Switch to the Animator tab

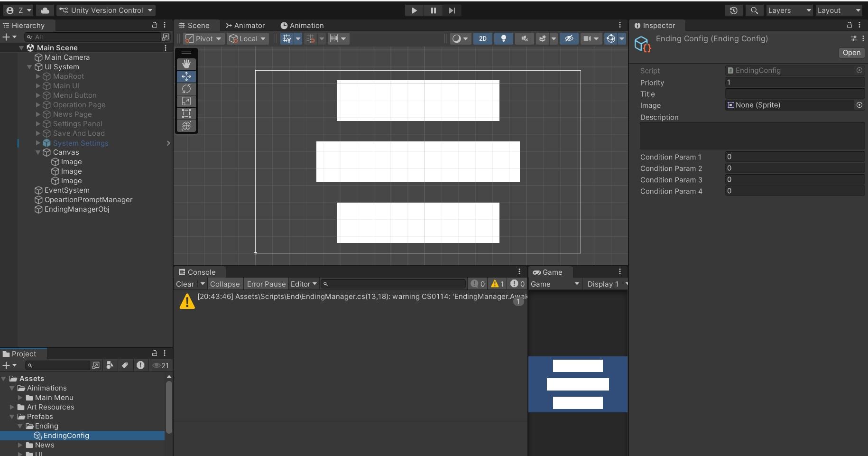(245, 26)
